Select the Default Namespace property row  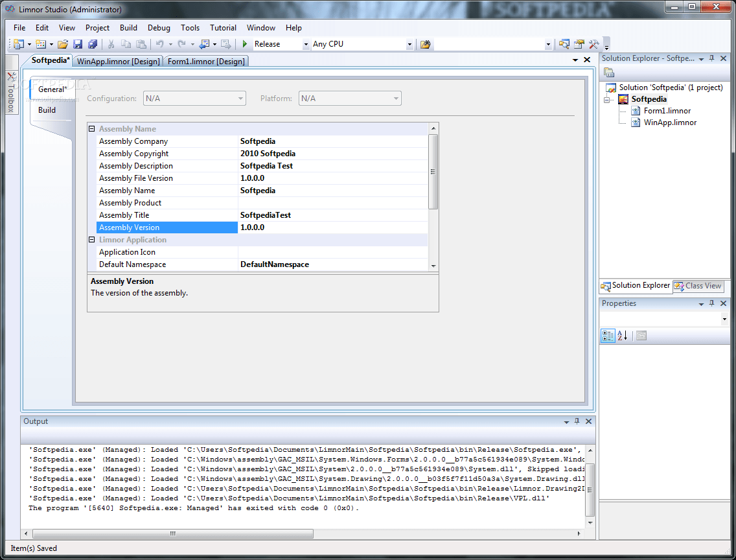(262, 264)
